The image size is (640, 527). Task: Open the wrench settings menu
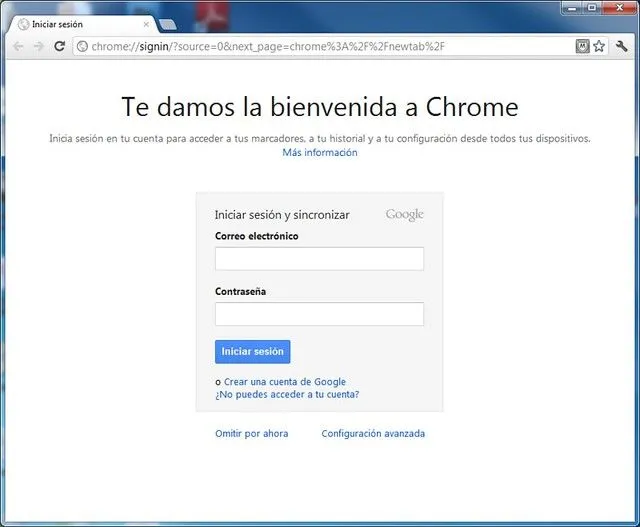click(x=621, y=46)
